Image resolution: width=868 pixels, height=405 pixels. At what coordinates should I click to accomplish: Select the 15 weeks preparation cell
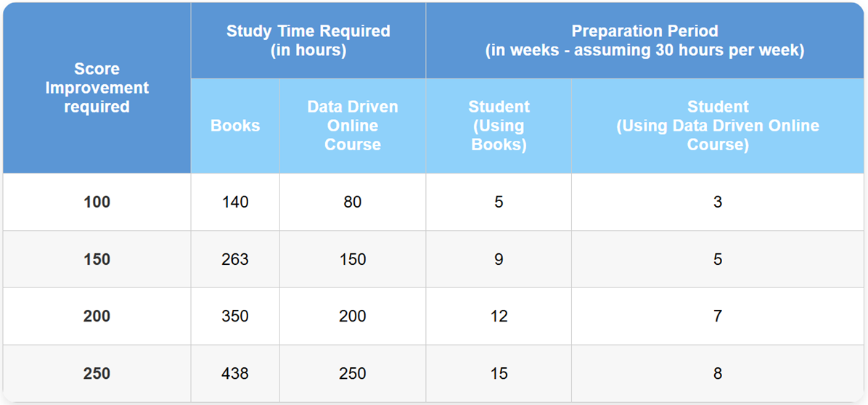pyautogui.click(x=499, y=374)
